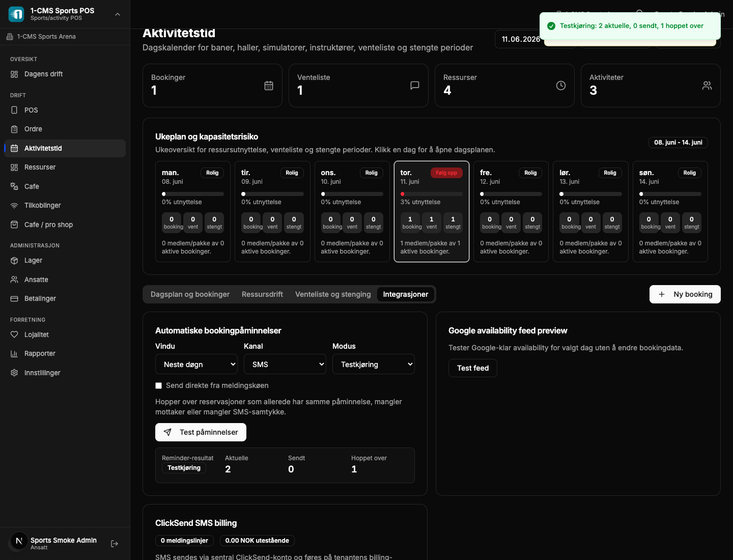The width and height of the screenshot is (733, 560).
Task: Click the Følg opp badge on tor.
Action: pyautogui.click(x=446, y=173)
